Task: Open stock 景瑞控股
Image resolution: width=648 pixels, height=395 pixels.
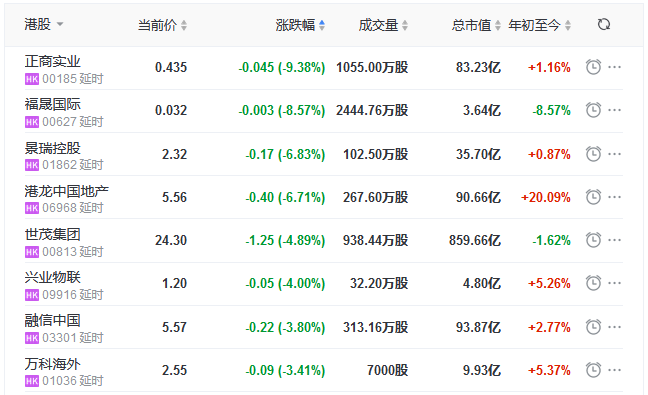Action: tap(52, 148)
